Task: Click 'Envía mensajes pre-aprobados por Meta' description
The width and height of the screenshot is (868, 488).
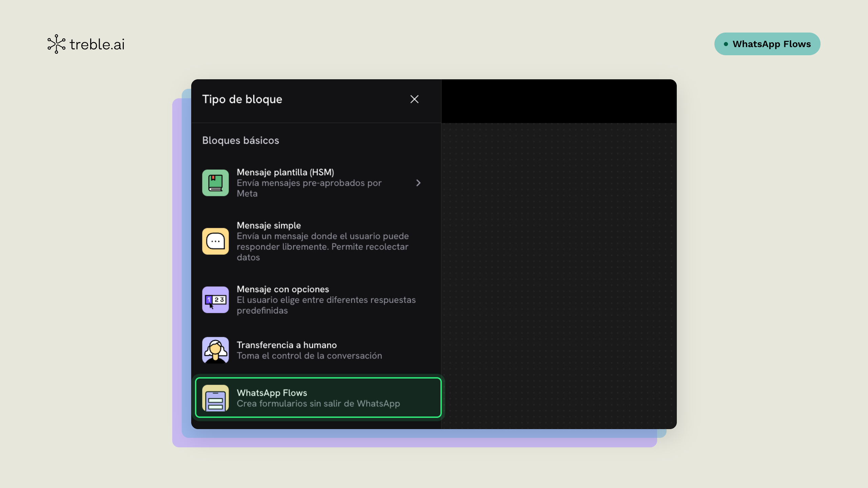Action: [x=309, y=188]
